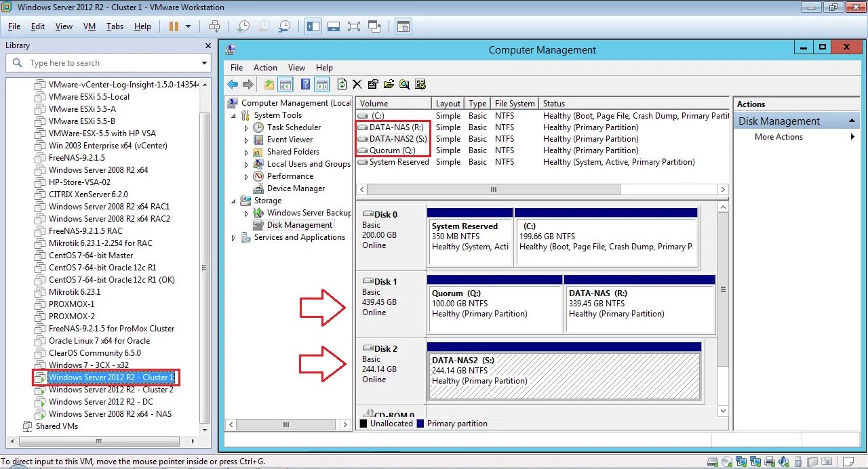Image resolution: width=868 pixels, height=469 pixels.
Task: Toggle Show/Hide Console Tree in MMC toolbar
Action: pyautogui.click(x=285, y=84)
